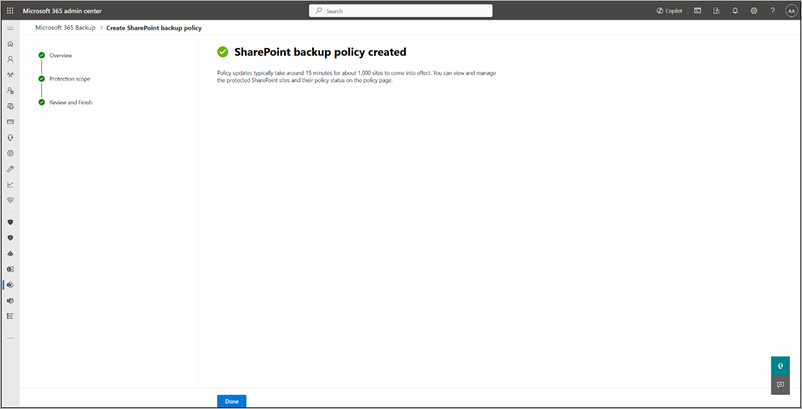This screenshot has height=409, width=802.
Task: Click the Search box in header
Action: 400,11
